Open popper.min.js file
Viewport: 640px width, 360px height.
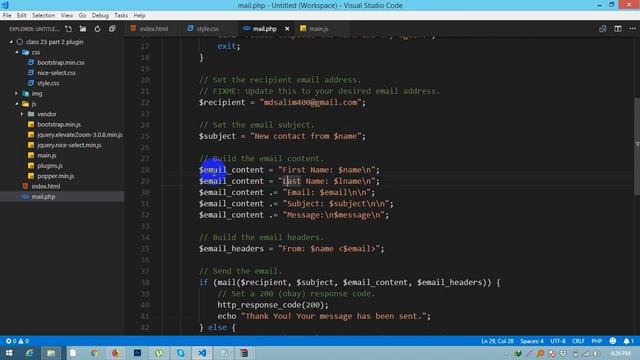tap(56, 176)
